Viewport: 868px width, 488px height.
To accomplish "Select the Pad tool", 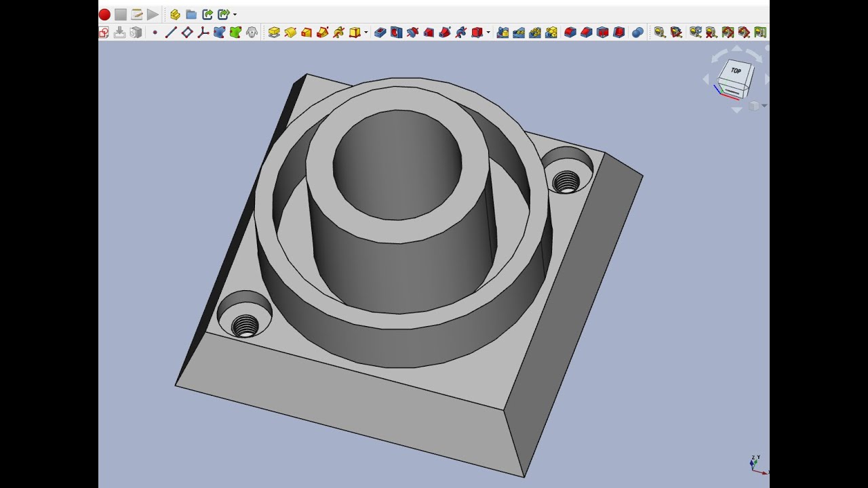I will pyautogui.click(x=274, y=32).
